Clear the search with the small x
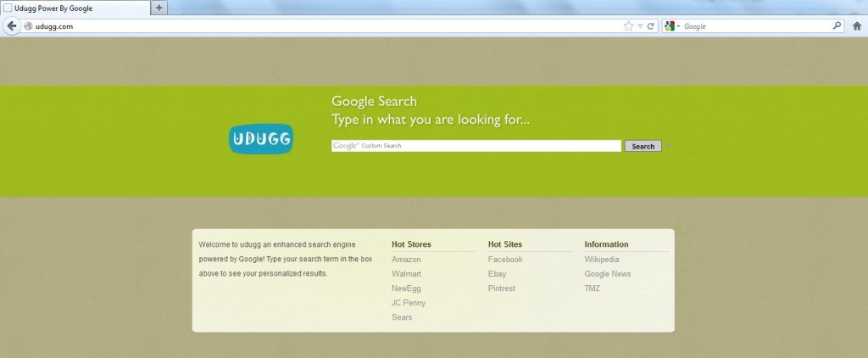The width and height of the screenshot is (868, 358). (x=669, y=146)
